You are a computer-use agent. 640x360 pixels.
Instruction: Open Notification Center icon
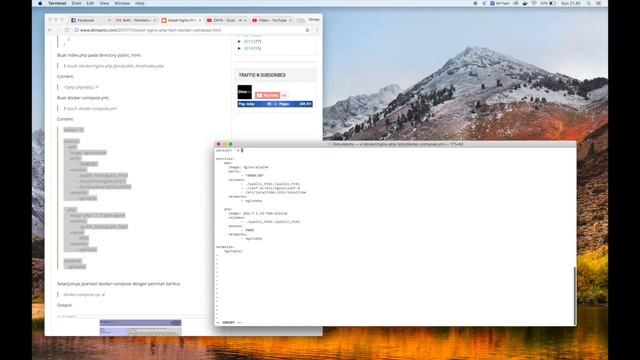(599, 3)
